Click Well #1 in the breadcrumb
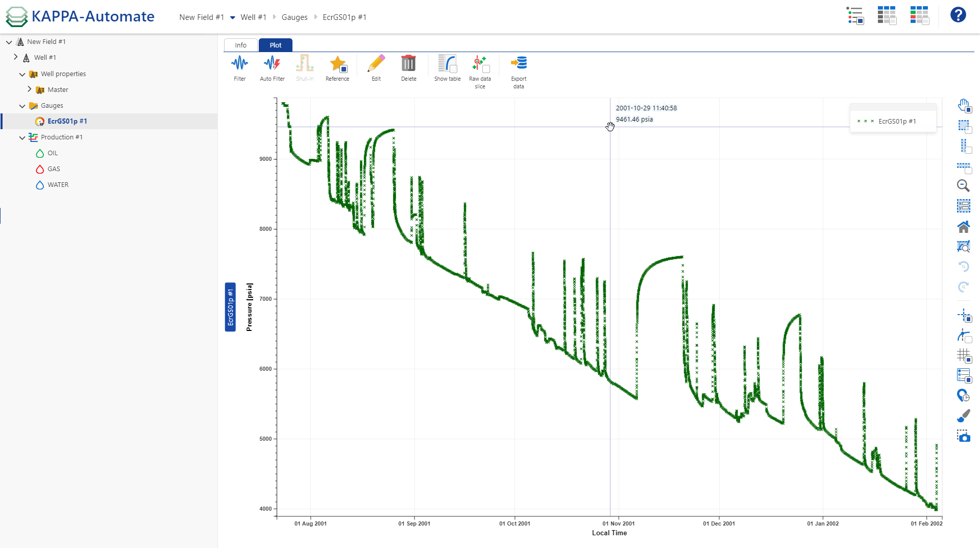 coord(253,17)
